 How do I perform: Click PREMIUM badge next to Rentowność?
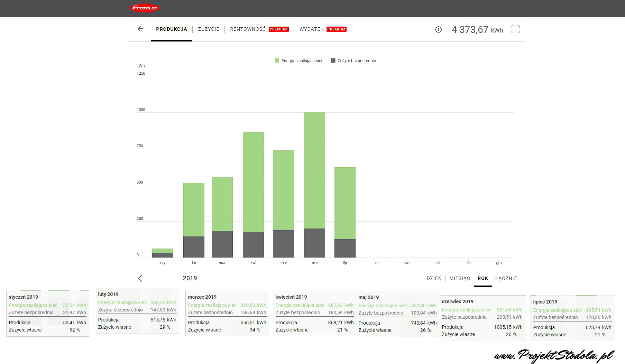[278, 29]
